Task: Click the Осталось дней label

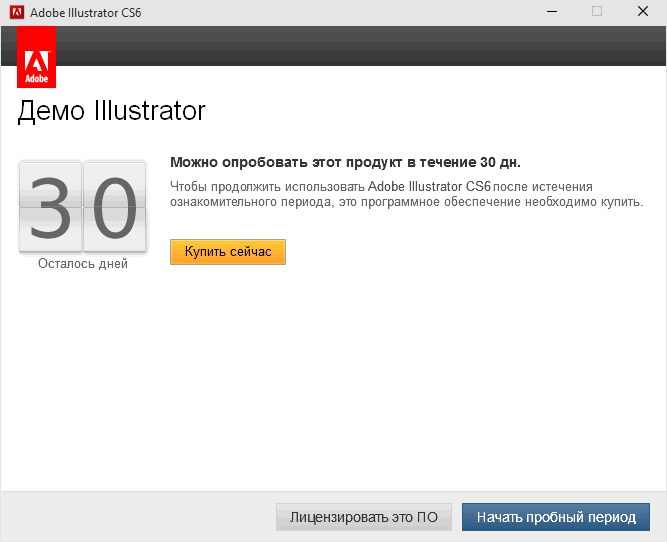Action: [83, 264]
